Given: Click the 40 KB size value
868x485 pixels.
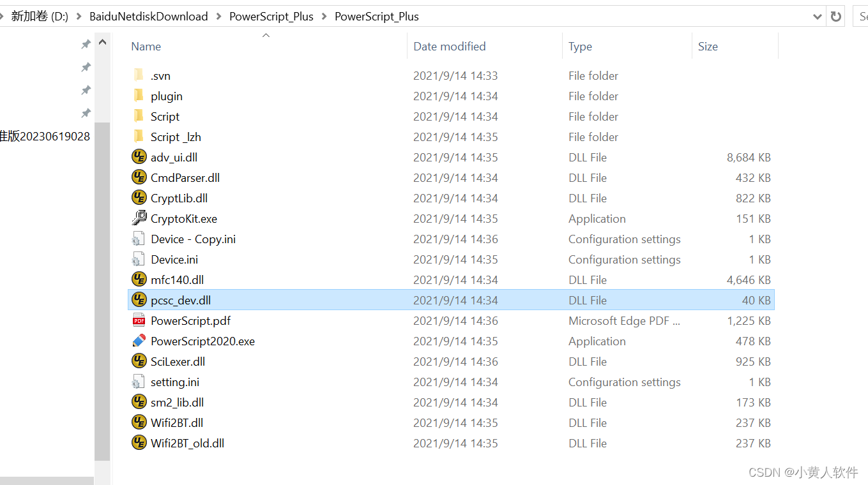Looking at the screenshot, I should coord(756,301).
